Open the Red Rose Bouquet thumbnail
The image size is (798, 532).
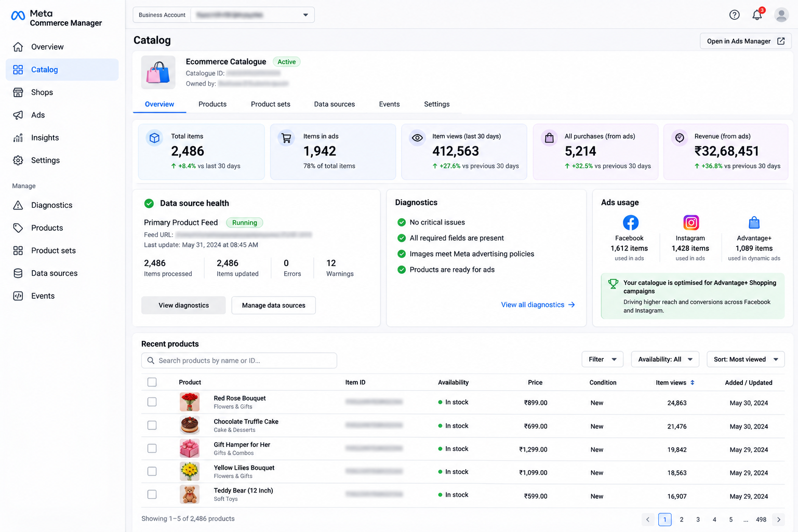190,402
